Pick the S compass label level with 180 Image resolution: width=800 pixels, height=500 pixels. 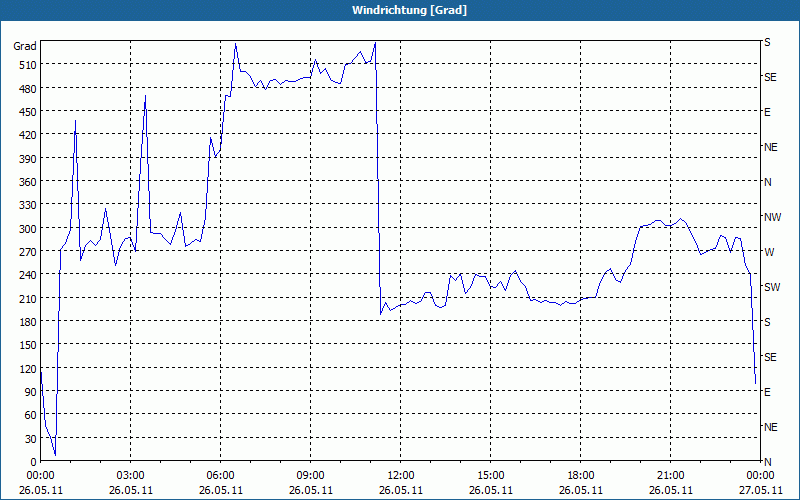pyautogui.click(x=767, y=322)
